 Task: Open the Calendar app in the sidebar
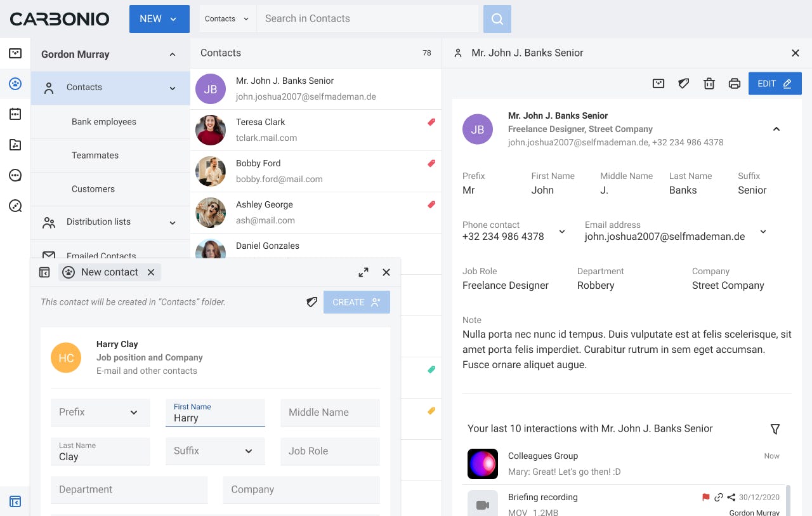[x=15, y=114]
